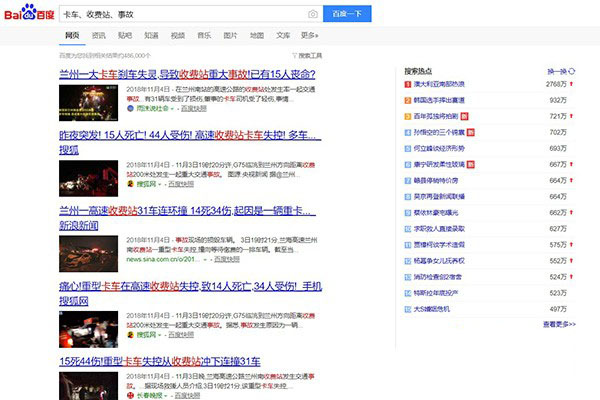Viewport: 600px width, 400px height.
Task: Click the search input field
Action: tap(180, 14)
